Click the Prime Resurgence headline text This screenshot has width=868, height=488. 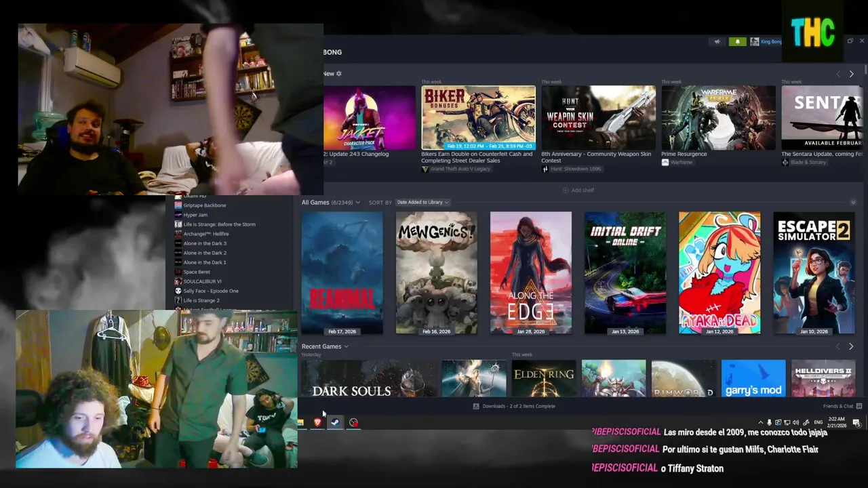click(x=684, y=154)
